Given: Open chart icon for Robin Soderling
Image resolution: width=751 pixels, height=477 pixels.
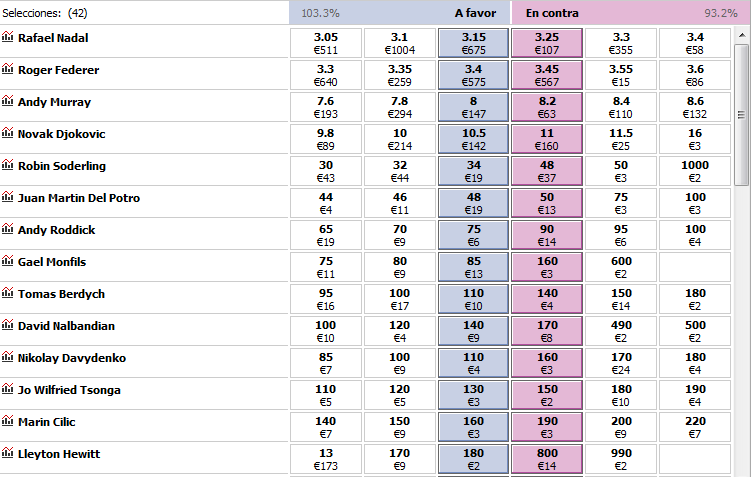Looking at the screenshot, I should (x=8, y=166).
